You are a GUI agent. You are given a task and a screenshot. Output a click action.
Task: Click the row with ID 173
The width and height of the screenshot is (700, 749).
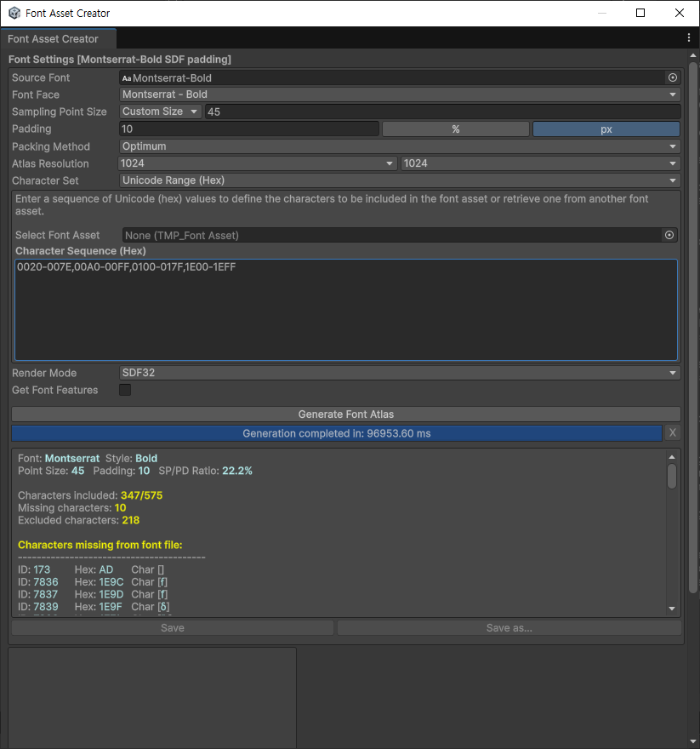pos(91,570)
